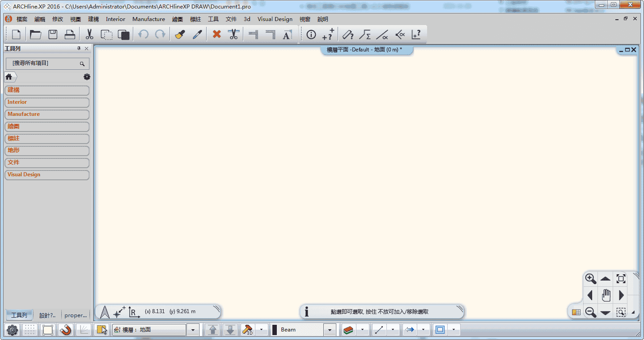Open the 樓層 地面 floor dropdown
644x340 pixels.
tap(193, 330)
